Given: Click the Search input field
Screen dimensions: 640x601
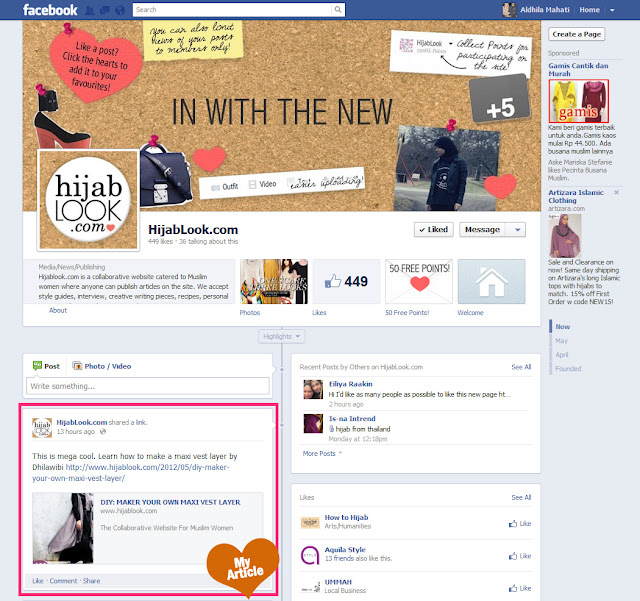Looking at the screenshot, I should 232,10.
